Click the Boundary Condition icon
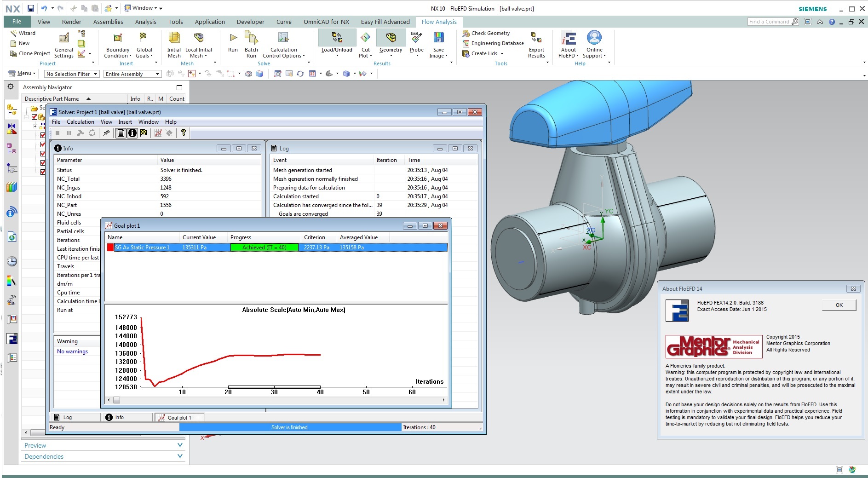The height and width of the screenshot is (478, 868). point(118,38)
